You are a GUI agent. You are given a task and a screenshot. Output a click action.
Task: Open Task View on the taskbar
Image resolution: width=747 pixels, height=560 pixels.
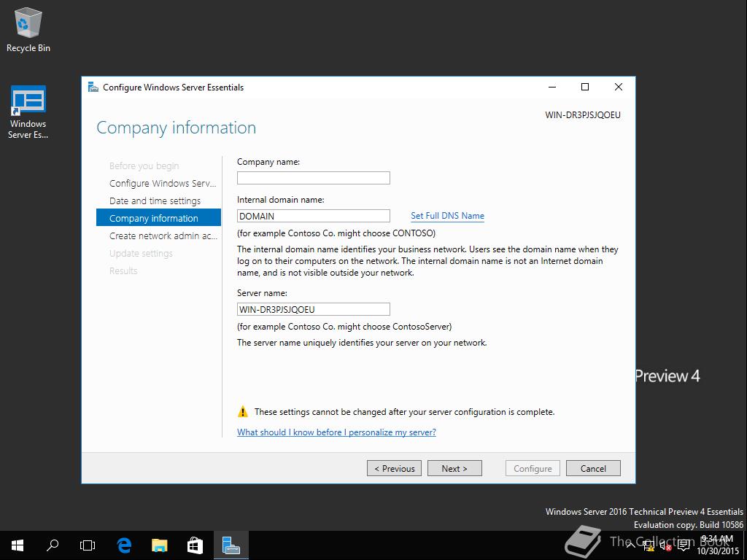coord(88,545)
